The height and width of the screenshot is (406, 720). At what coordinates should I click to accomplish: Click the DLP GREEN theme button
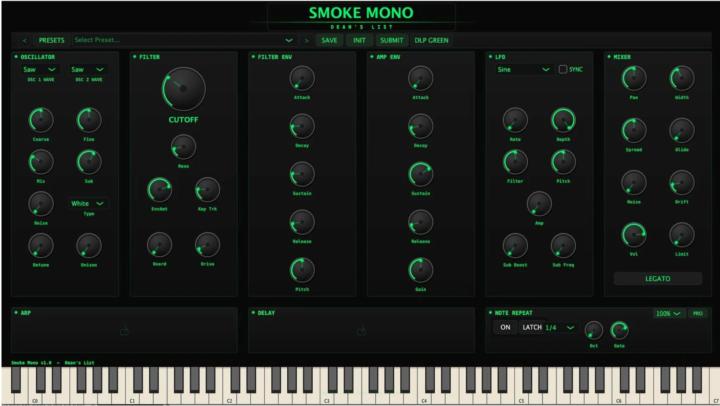[431, 40]
